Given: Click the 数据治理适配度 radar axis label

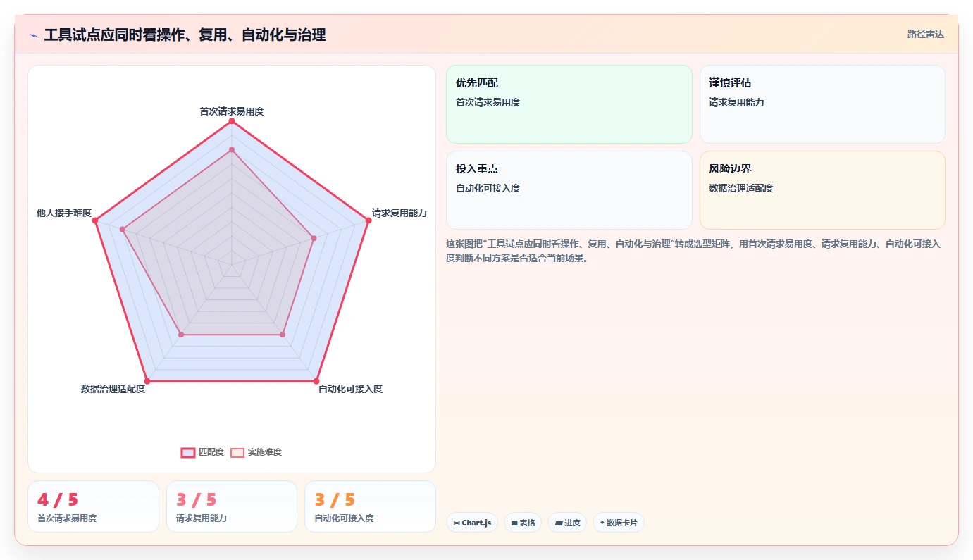Looking at the screenshot, I should coord(113,389).
